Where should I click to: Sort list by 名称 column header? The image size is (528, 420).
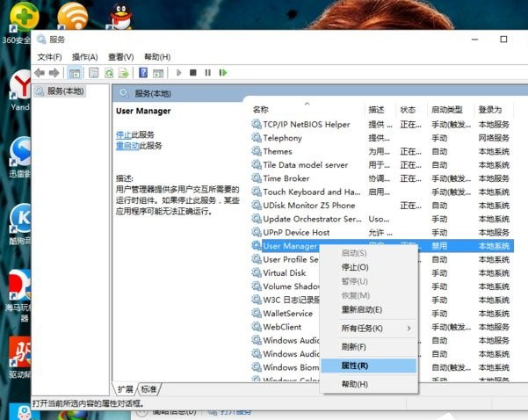point(261,110)
